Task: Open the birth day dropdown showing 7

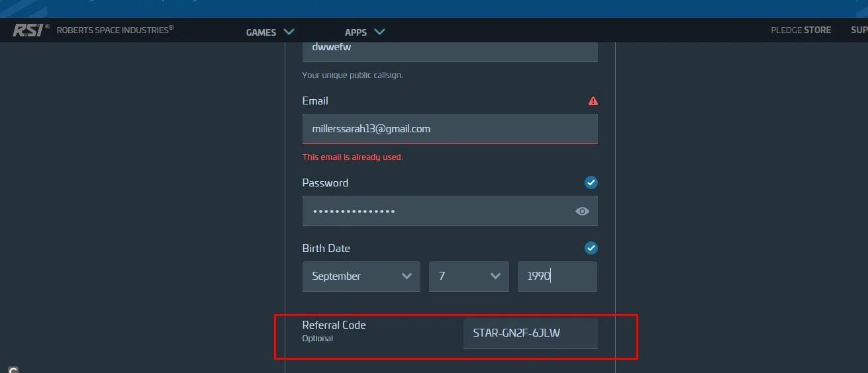Action: (x=469, y=276)
